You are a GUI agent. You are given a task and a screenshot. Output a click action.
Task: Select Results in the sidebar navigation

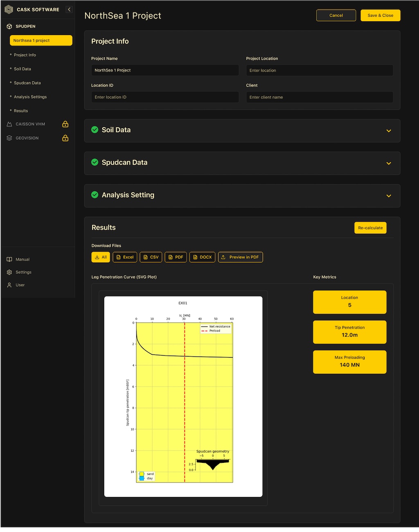point(21,111)
